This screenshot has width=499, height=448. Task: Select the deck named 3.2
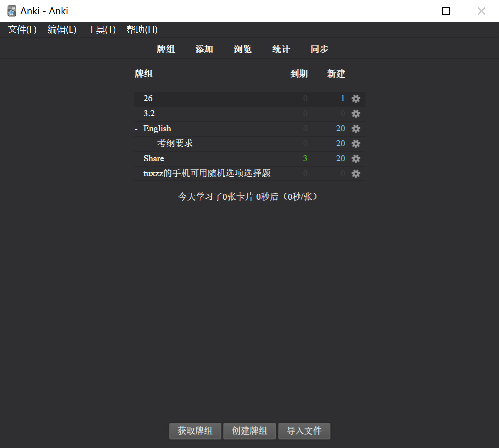pos(149,113)
